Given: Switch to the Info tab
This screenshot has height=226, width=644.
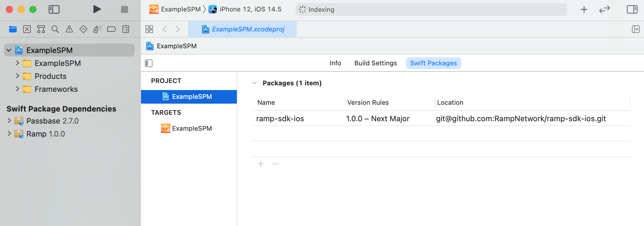Looking at the screenshot, I should pos(335,63).
